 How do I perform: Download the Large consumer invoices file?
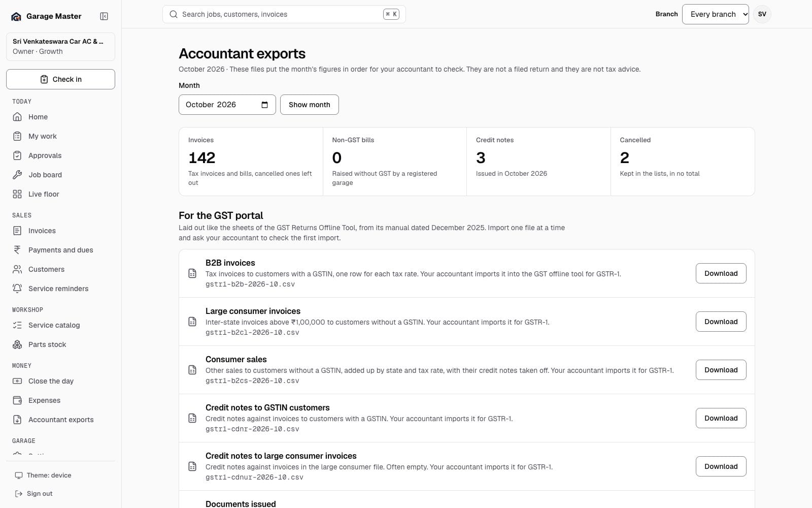(721, 322)
